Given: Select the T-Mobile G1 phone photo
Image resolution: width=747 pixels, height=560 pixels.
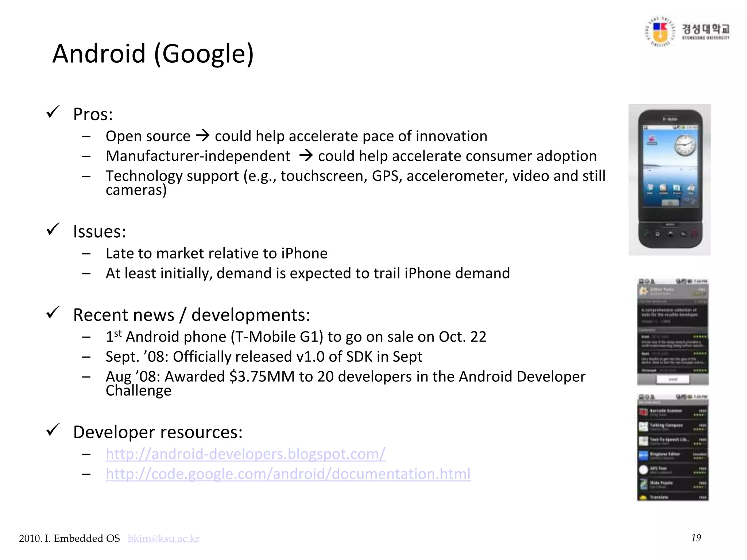Looking at the screenshot, I should click(670, 180).
